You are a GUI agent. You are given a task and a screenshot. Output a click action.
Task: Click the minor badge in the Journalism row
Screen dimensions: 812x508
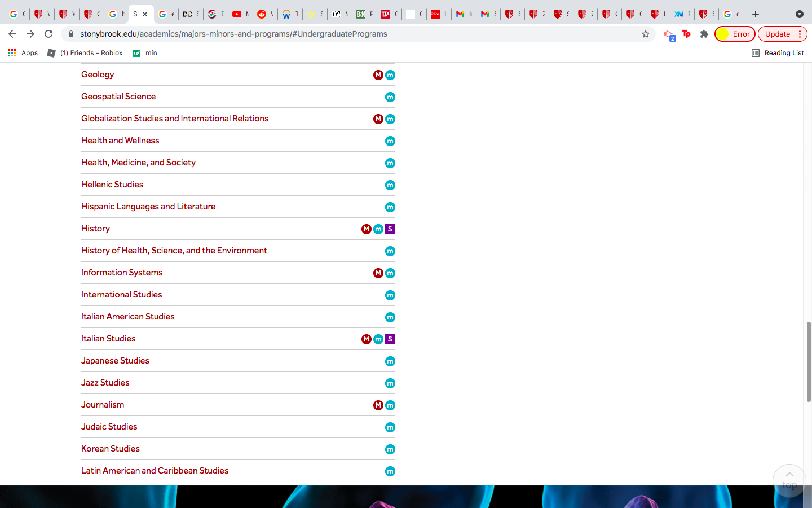tap(390, 405)
